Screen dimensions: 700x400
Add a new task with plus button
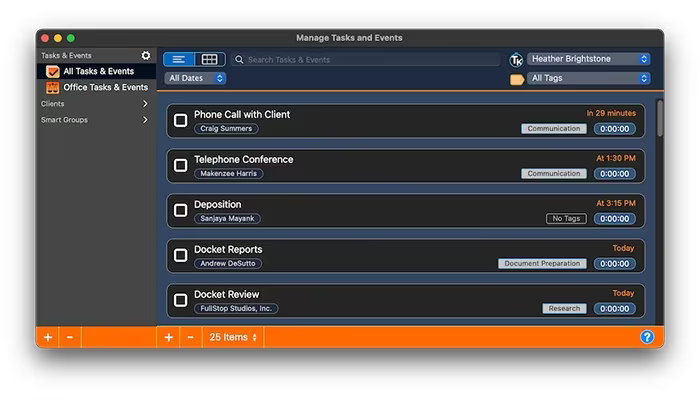(x=168, y=338)
